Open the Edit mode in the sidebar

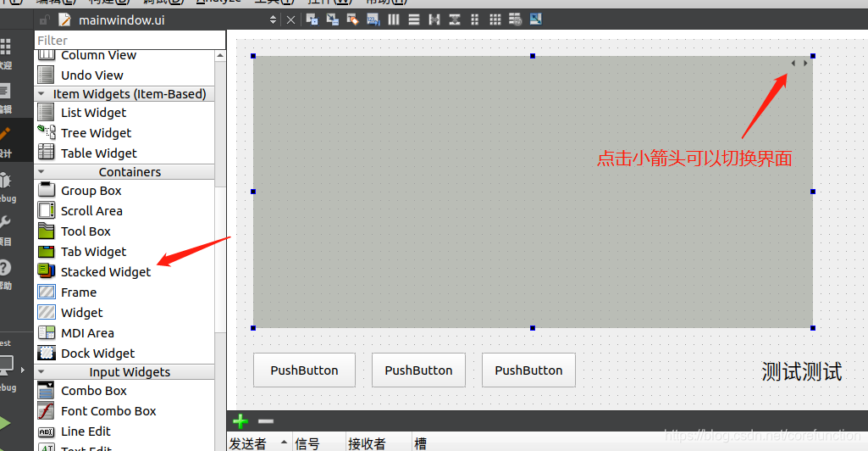click(x=6, y=97)
